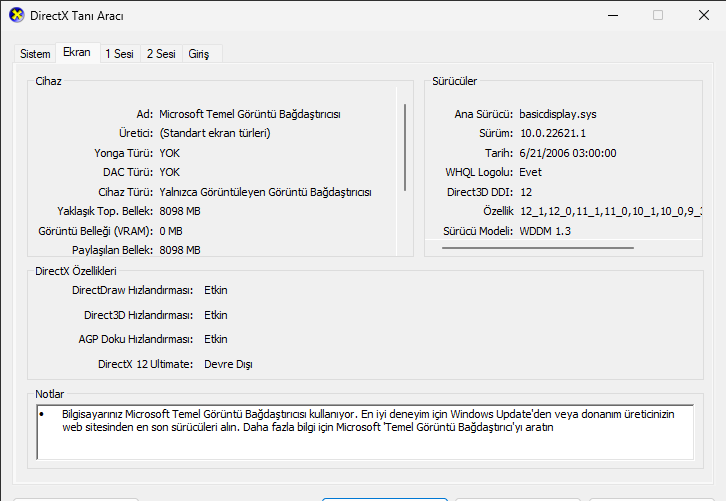726x501 pixels.
Task: Click the DirectX title bar icon
Action: click(17, 15)
